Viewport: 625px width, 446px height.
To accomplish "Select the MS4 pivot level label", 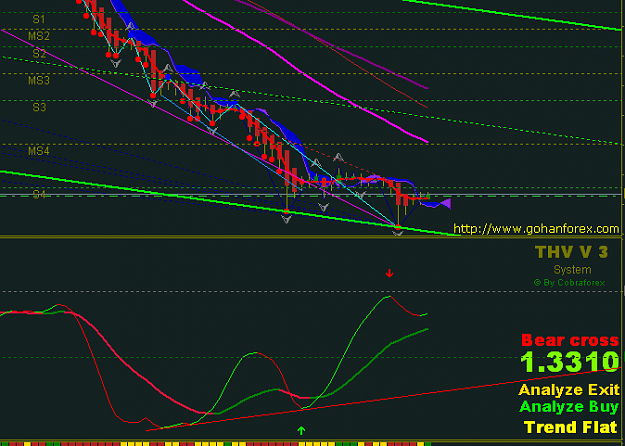I will coord(39,151).
